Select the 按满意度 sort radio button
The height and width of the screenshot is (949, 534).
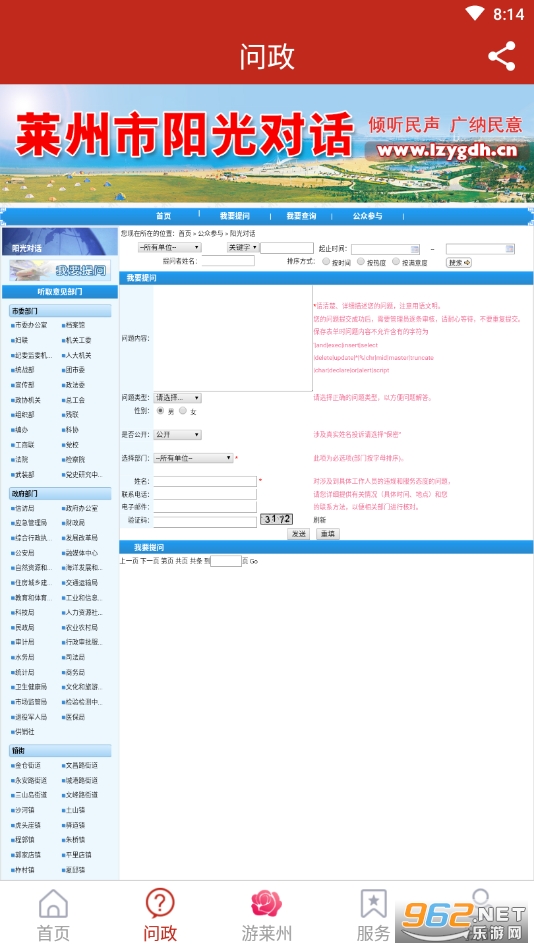[x=396, y=261]
